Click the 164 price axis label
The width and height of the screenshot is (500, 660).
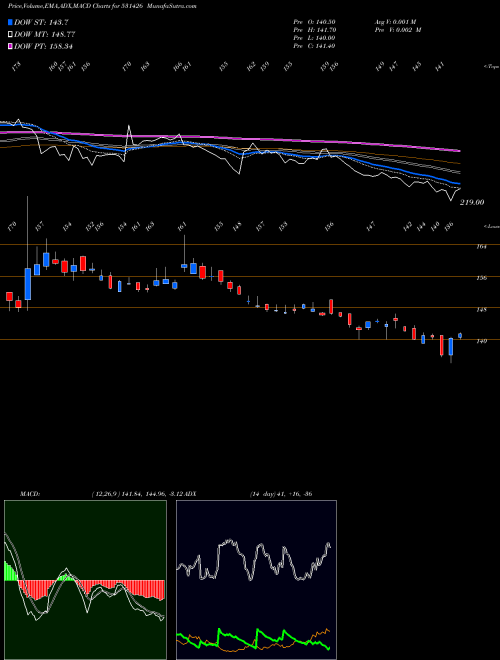[x=481, y=247]
